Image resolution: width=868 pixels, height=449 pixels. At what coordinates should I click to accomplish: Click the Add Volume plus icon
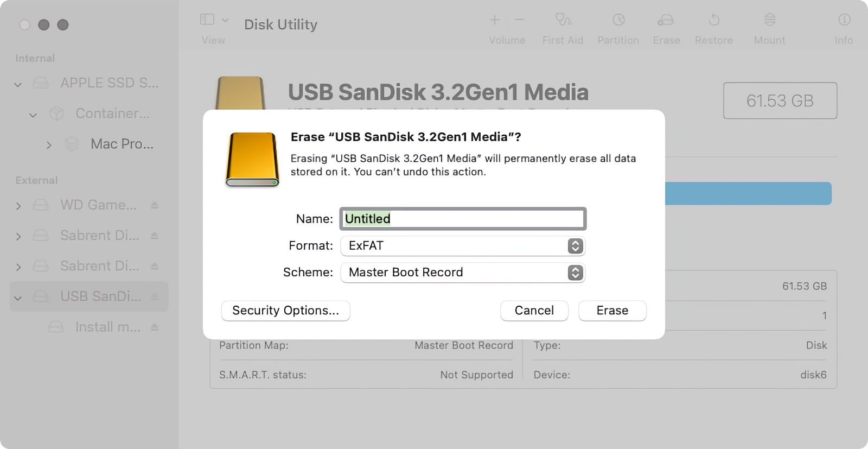pos(495,20)
